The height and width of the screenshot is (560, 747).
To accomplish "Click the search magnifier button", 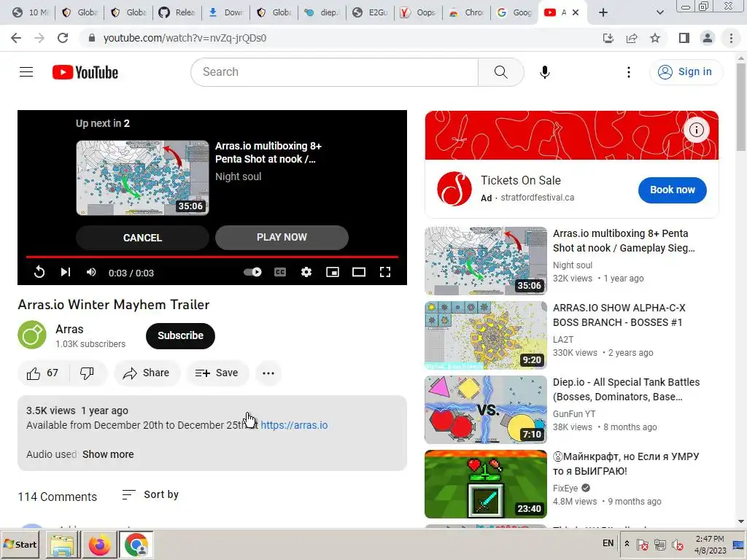I will [x=500, y=72].
